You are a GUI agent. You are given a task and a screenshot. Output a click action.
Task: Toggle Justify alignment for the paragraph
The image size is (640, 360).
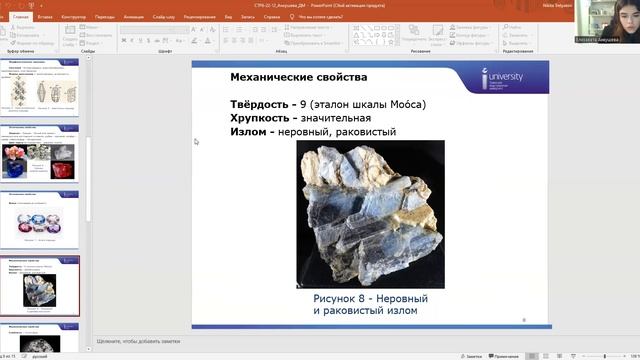251,40
